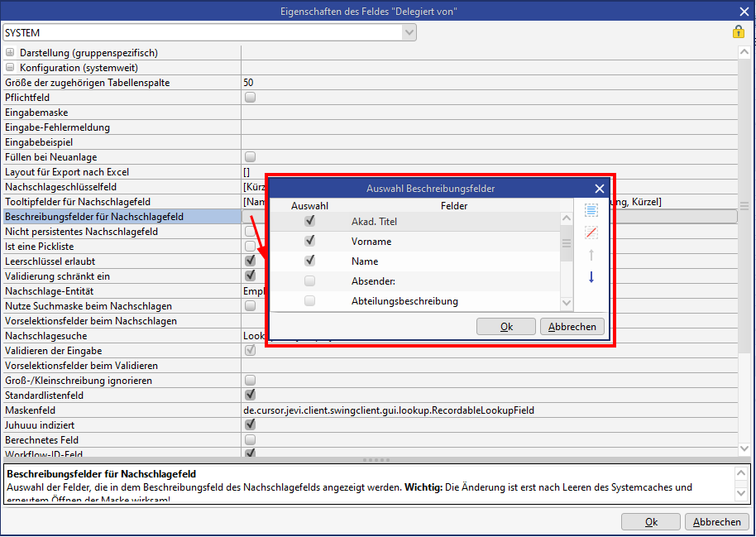This screenshot has height=537, width=756.
Task: Toggle the Pflichtfeld checkbox
Action: point(250,98)
